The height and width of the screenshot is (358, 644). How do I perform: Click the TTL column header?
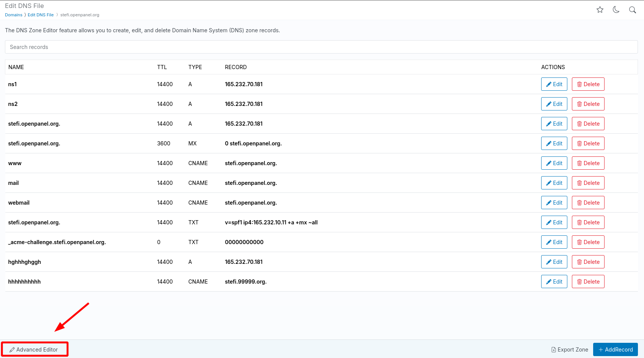[162, 67]
